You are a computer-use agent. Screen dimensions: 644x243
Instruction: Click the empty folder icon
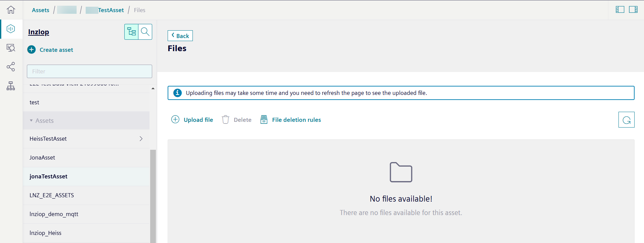401,172
